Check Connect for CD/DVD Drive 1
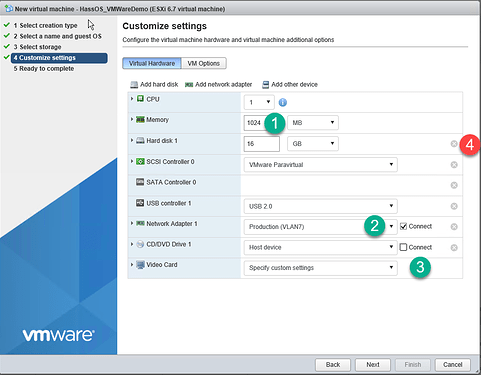This screenshot has height=375, width=481. (x=403, y=247)
